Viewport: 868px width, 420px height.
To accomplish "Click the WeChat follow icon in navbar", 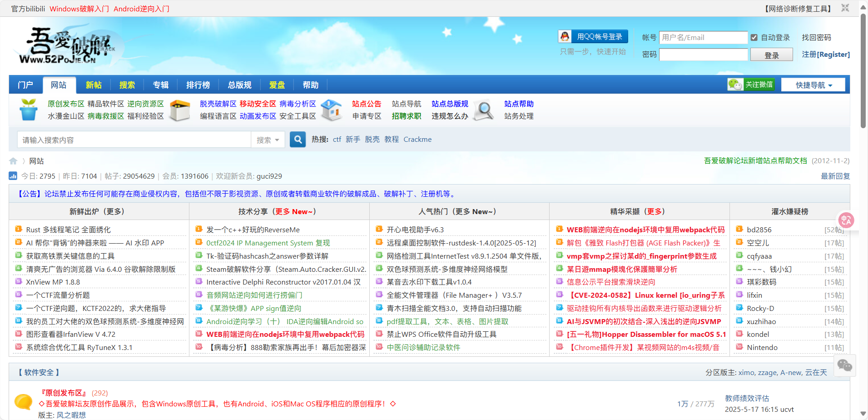I will click(735, 85).
